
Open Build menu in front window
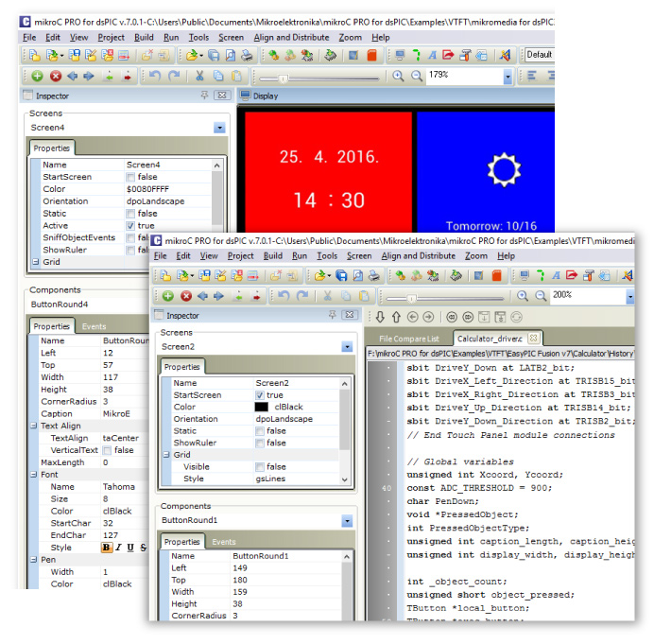point(273,256)
